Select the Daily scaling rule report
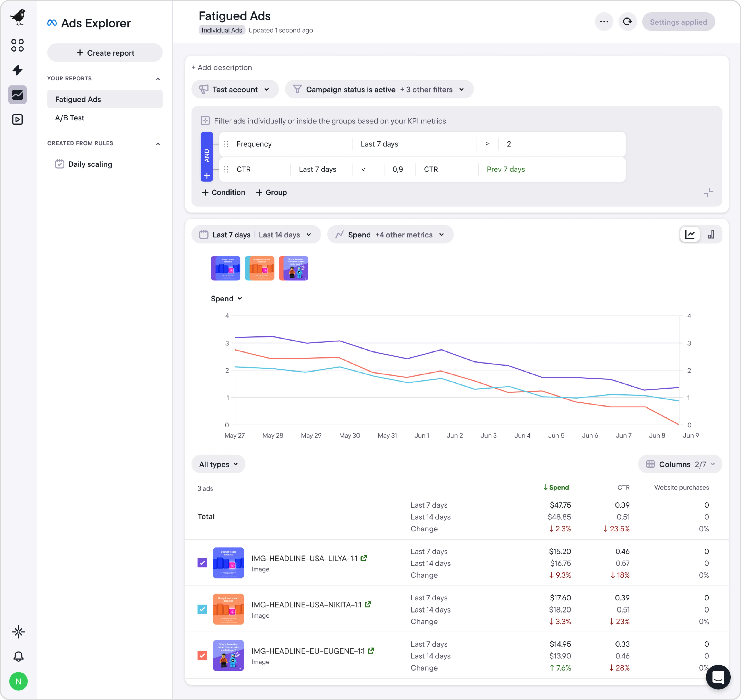The height and width of the screenshot is (700, 741). click(90, 164)
